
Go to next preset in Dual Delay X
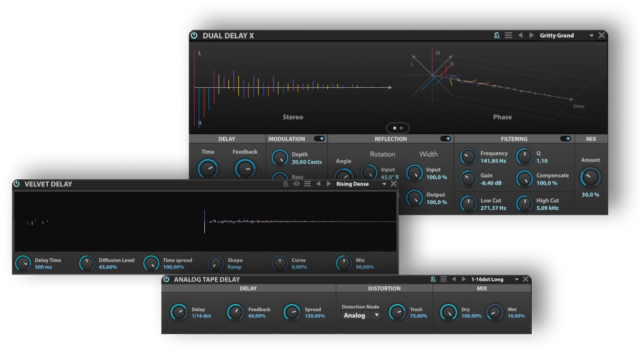pyautogui.click(x=532, y=36)
